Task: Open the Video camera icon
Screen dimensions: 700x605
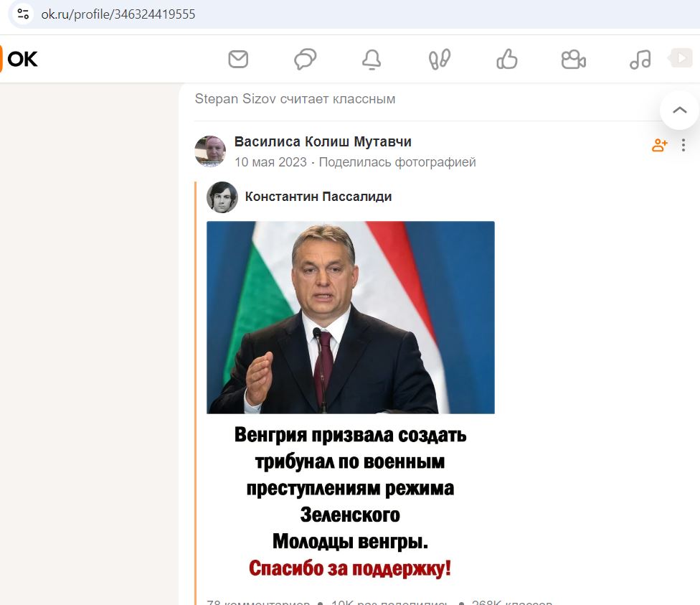Action: 574,59
